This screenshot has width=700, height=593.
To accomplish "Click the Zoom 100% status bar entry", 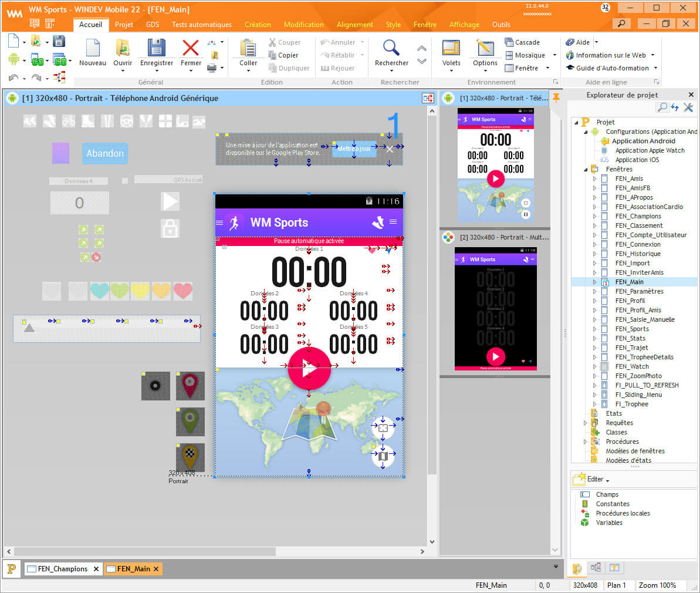I will (x=657, y=585).
